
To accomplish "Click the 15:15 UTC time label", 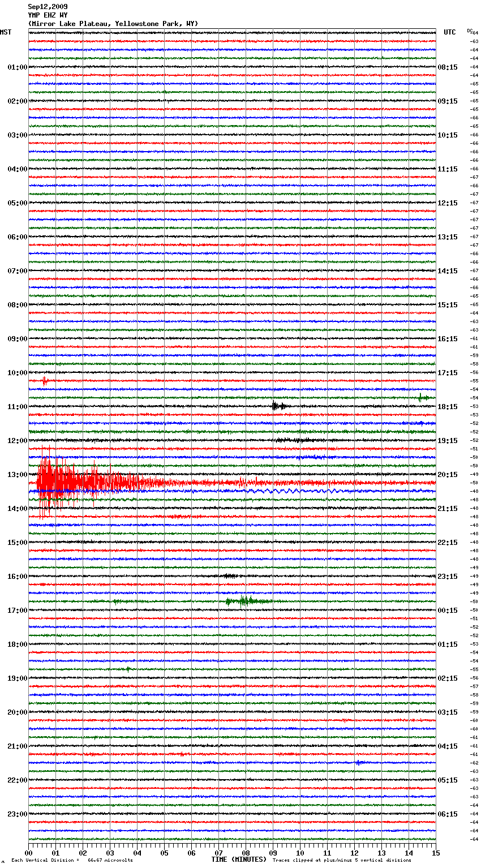I will coord(448,305).
